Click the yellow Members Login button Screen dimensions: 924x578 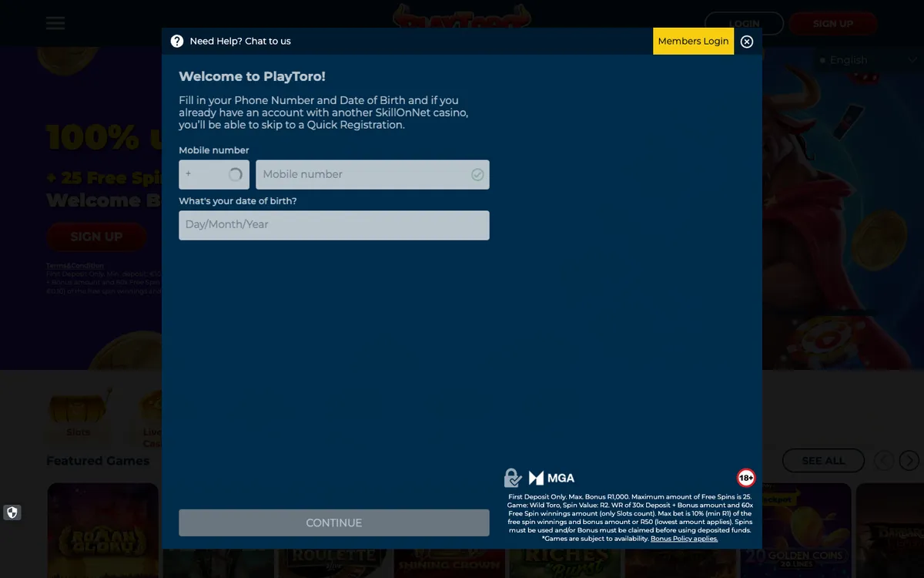[x=693, y=41]
